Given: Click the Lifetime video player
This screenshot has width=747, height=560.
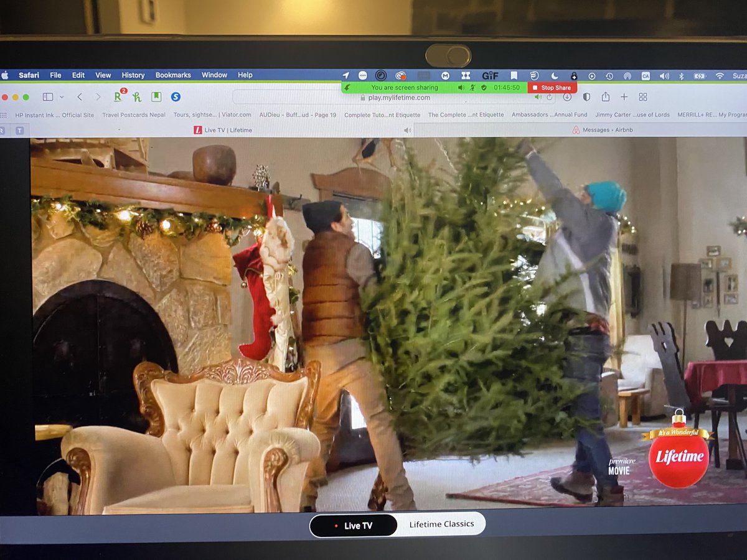Looking at the screenshot, I should pos(388,325).
